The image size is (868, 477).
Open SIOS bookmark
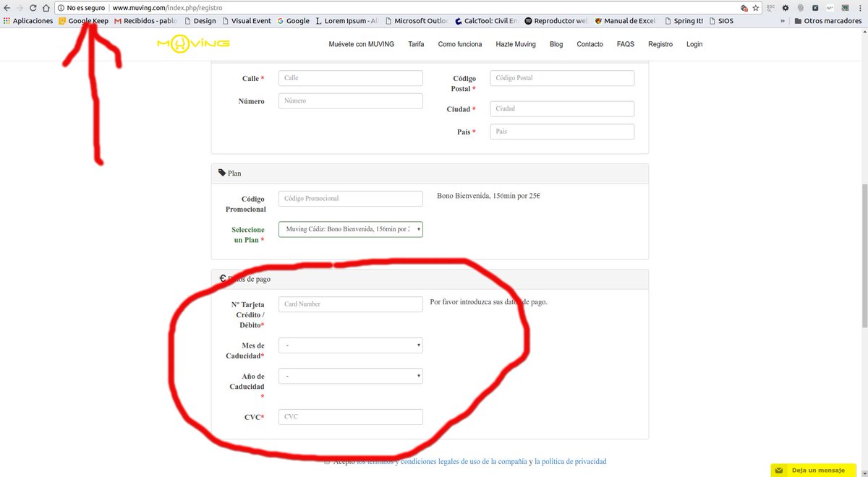[x=720, y=21]
